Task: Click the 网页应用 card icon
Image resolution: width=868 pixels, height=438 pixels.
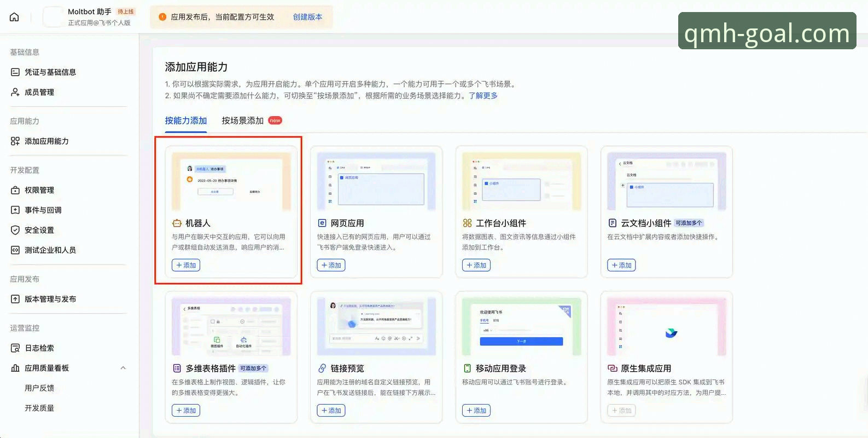Action: (x=322, y=223)
